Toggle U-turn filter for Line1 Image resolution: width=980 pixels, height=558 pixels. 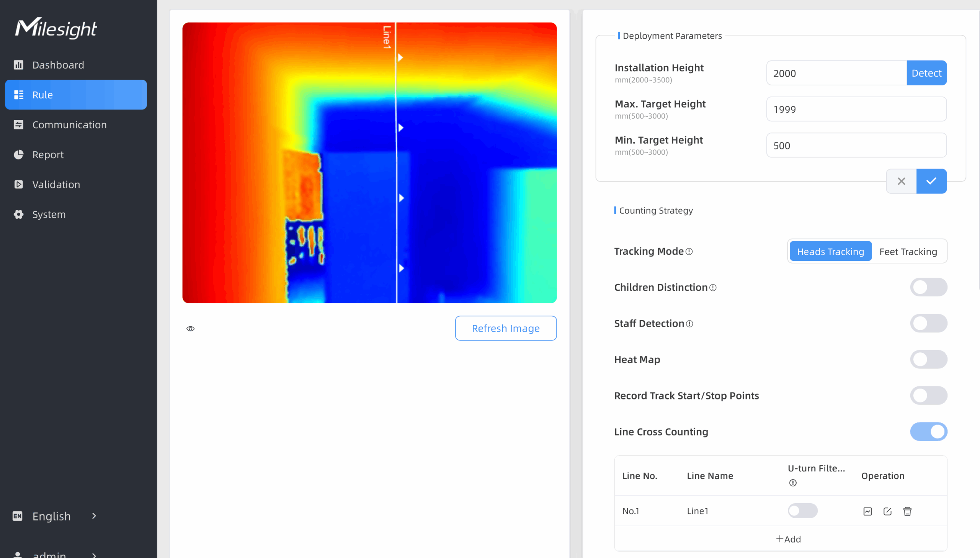tap(802, 511)
